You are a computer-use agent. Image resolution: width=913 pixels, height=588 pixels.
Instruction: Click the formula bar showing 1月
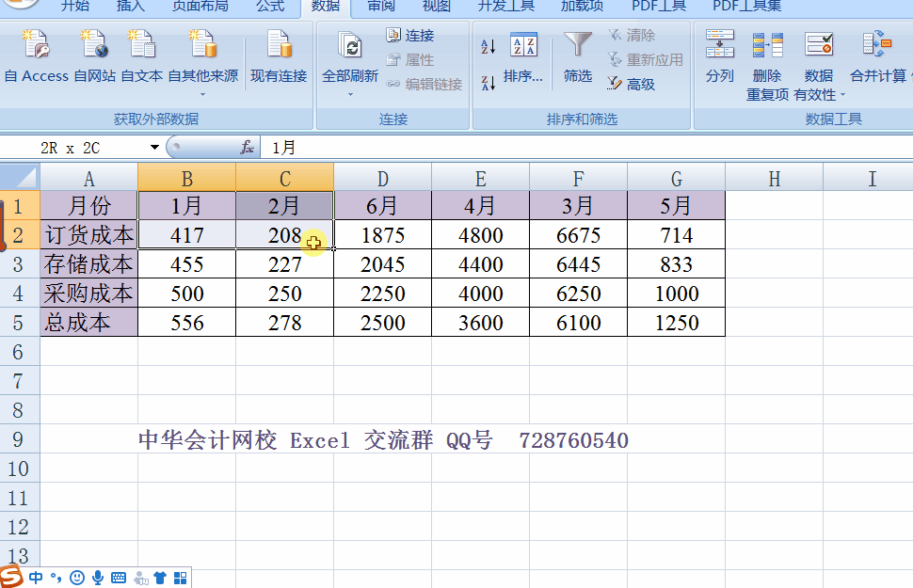(x=585, y=148)
